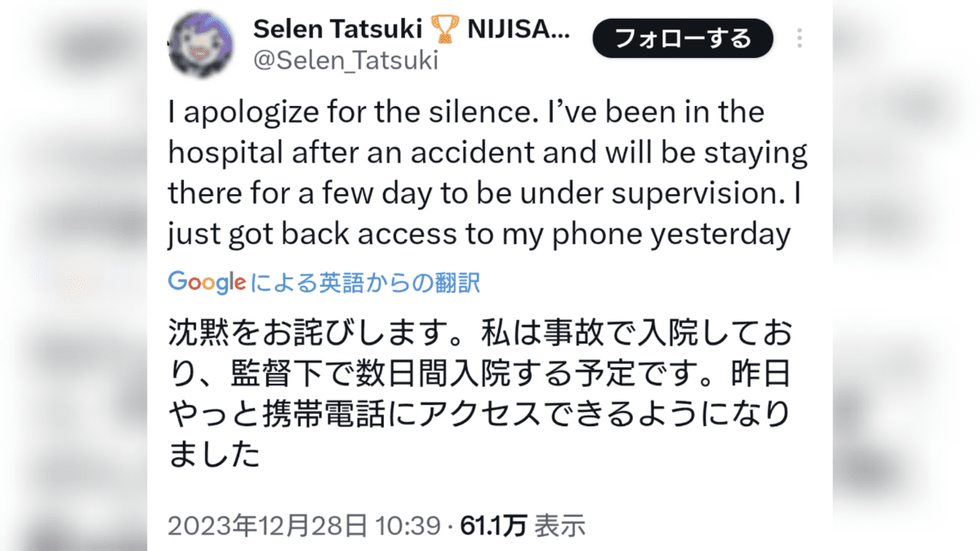Click the 61.1万 view count number
The image size is (980, 551).
point(493,527)
